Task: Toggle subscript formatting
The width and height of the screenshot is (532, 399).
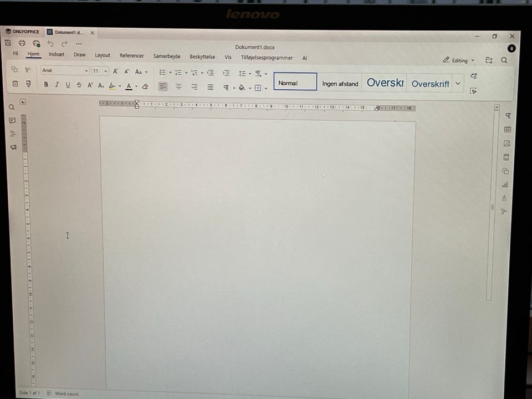Action: click(101, 85)
